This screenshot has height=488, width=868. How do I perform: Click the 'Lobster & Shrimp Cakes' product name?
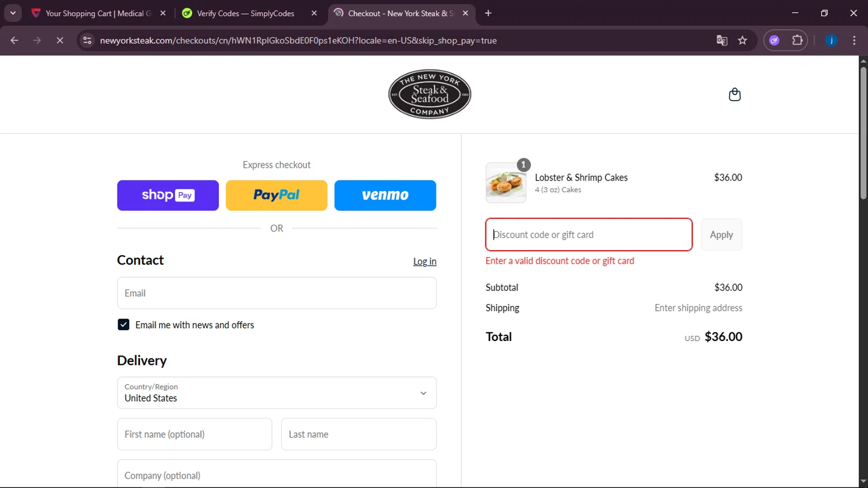tap(581, 178)
